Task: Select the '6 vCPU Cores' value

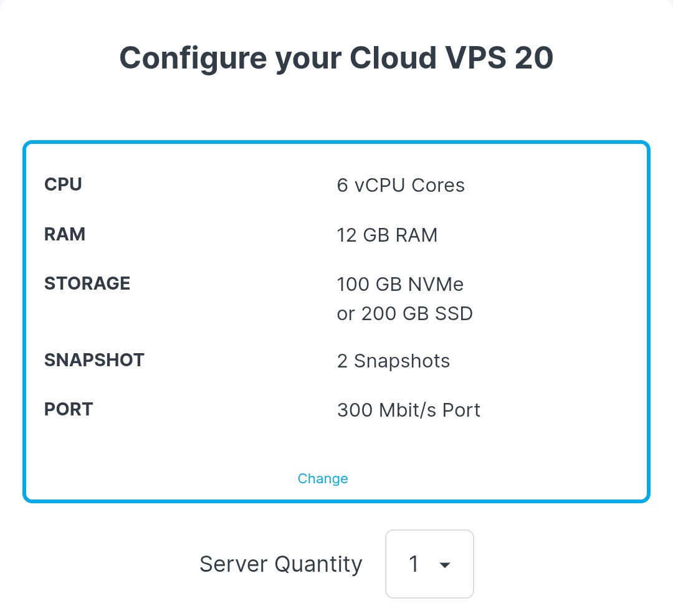Action: [401, 186]
